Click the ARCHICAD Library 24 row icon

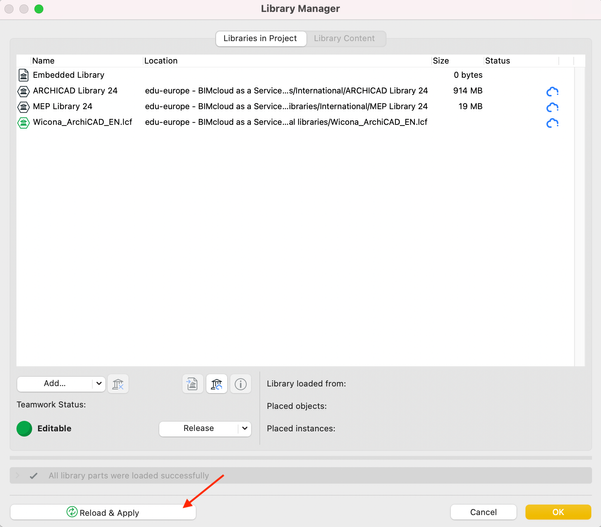(23, 91)
